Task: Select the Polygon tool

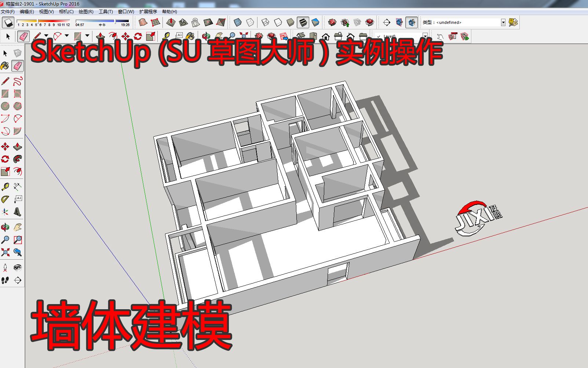Action: point(17,106)
